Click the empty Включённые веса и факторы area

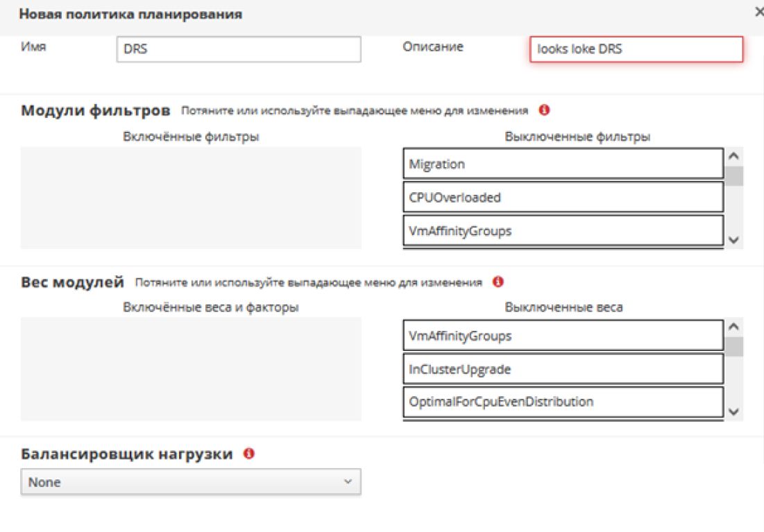[x=191, y=369]
